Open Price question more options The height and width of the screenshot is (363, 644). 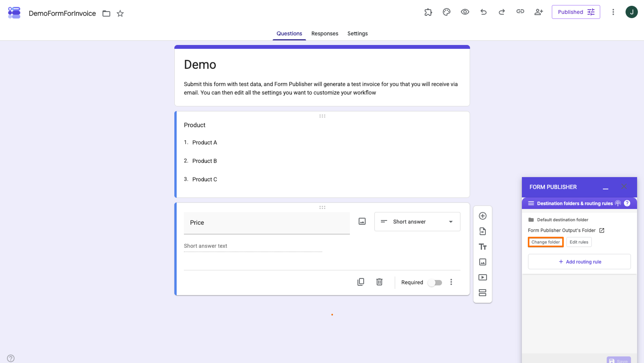tap(451, 282)
